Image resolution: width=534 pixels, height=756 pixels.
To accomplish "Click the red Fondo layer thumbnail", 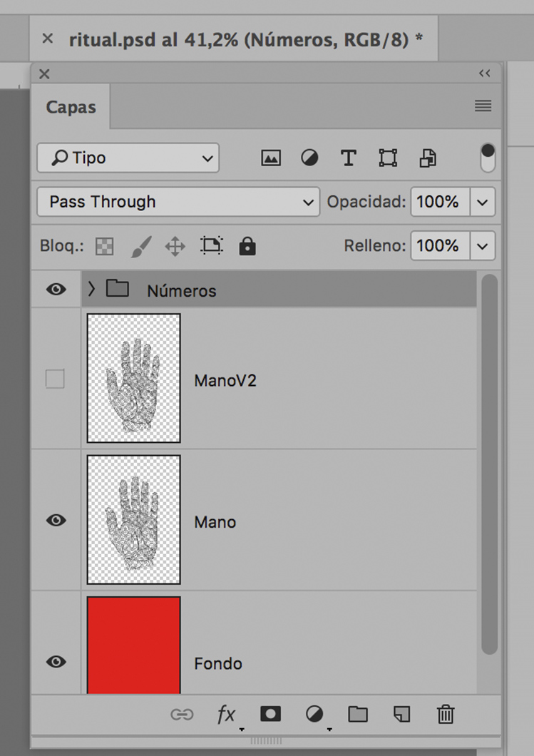I will tap(133, 645).
